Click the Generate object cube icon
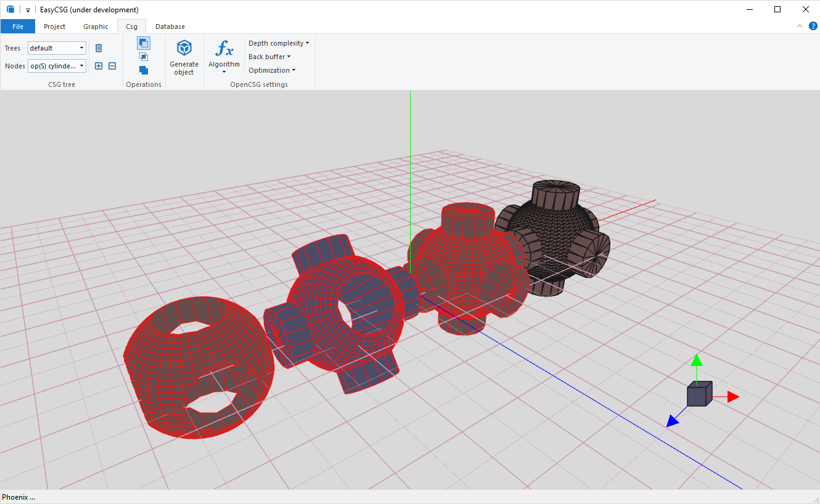 (x=184, y=48)
